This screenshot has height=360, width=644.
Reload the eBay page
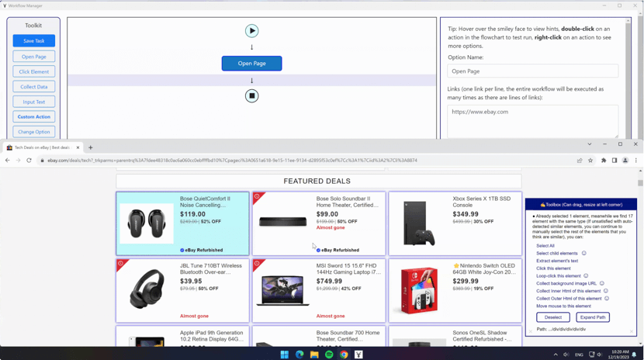coord(29,160)
